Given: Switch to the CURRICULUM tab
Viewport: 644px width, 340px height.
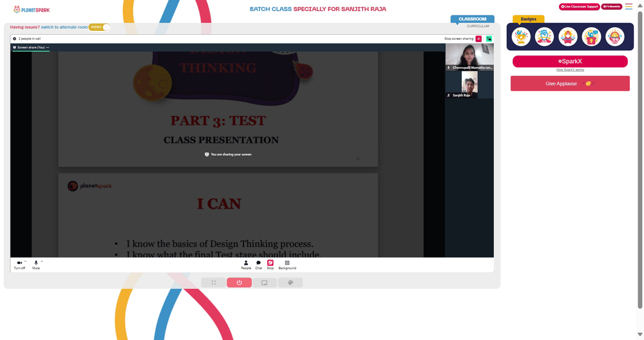Looking at the screenshot, I should [x=478, y=26].
